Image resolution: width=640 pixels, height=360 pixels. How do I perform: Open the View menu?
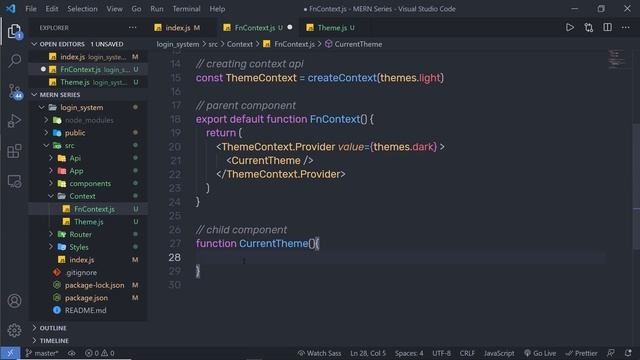(x=115, y=9)
